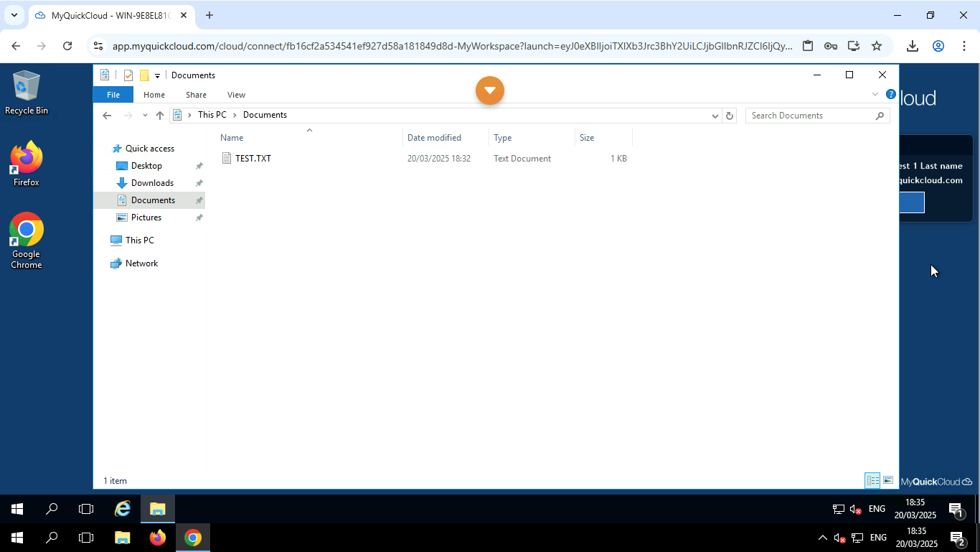Go back in Chrome
The height and width of the screenshot is (552, 980).
(16, 46)
